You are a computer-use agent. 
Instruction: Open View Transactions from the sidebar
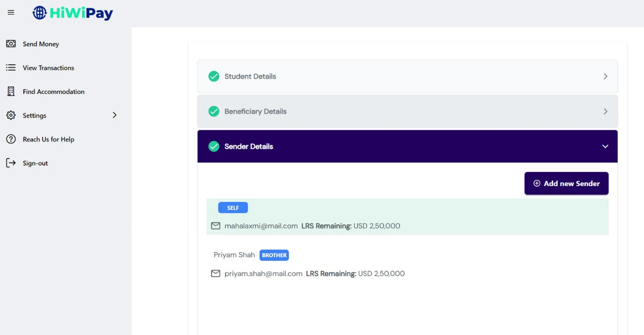pyautogui.click(x=48, y=68)
